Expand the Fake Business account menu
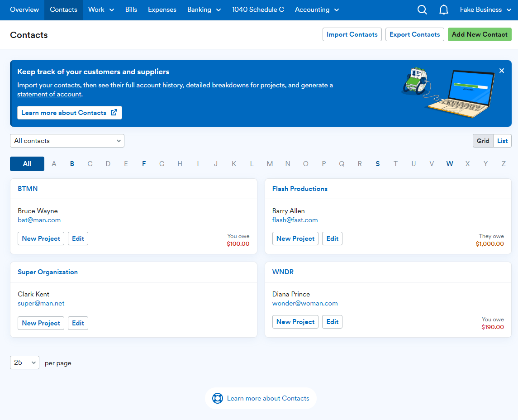518x420 pixels. click(x=485, y=10)
